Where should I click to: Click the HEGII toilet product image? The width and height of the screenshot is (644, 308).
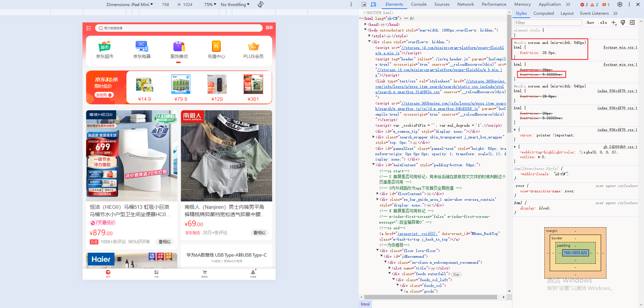[x=131, y=156]
